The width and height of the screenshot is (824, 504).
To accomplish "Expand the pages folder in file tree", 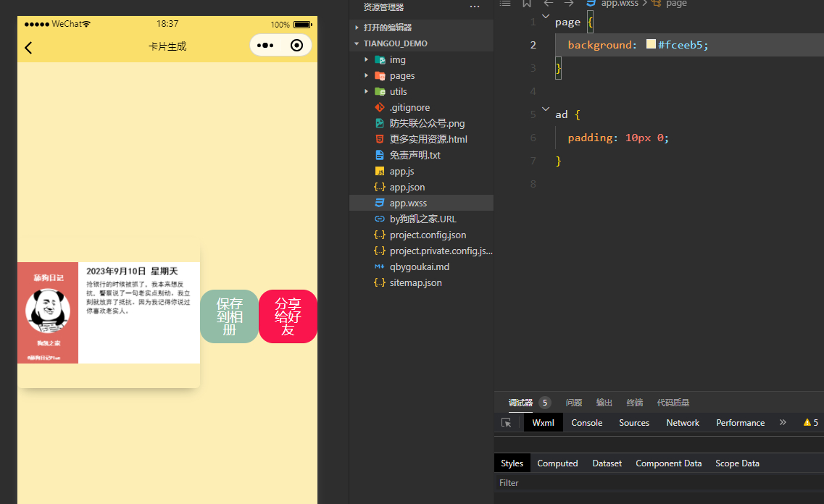I will click(x=367, y=76).
